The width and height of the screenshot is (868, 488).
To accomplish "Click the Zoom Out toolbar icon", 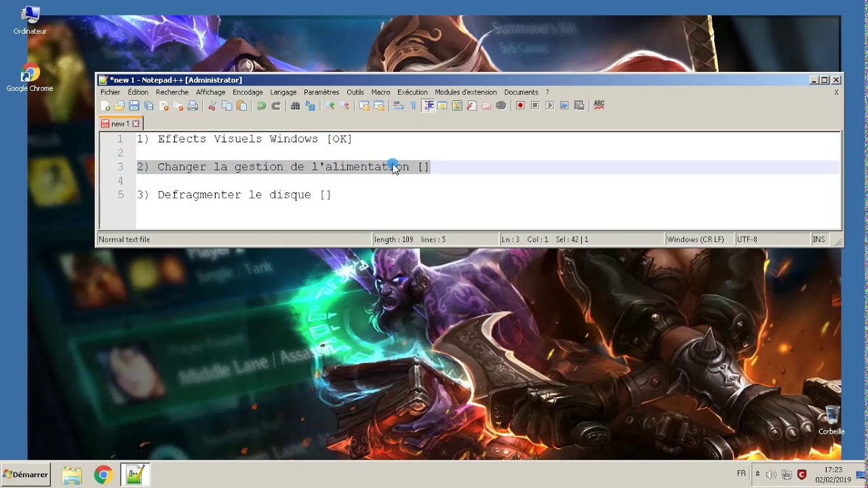I will point(345,106).
